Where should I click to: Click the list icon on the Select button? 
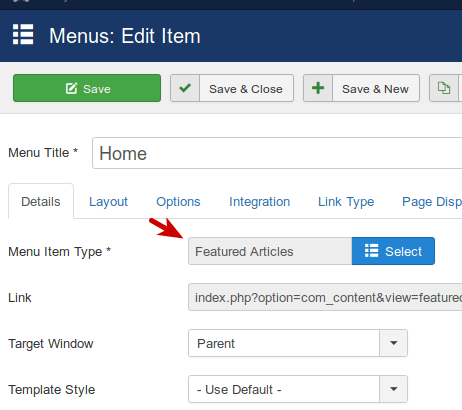(371, 250)
